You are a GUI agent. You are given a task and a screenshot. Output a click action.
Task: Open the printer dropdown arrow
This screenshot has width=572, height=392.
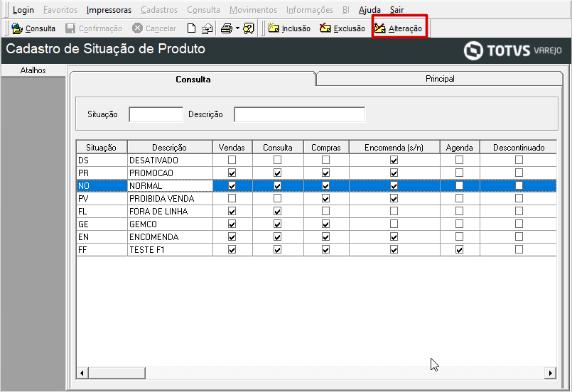(237, 28)
